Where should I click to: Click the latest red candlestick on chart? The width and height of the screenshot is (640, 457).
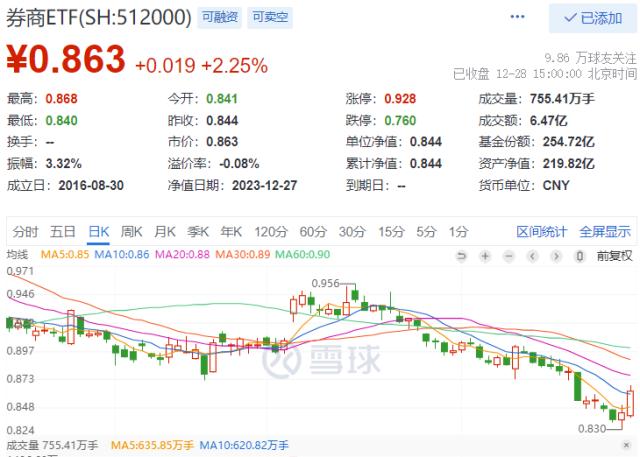[631, 402]
